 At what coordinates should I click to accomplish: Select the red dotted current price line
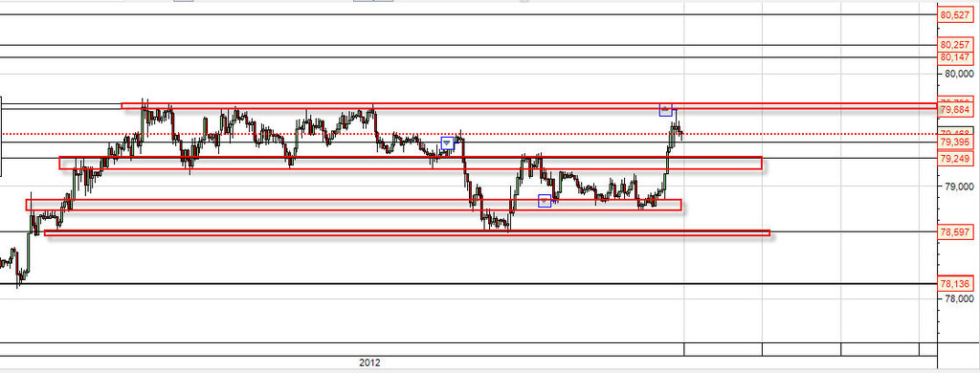(x=469, y=134)
